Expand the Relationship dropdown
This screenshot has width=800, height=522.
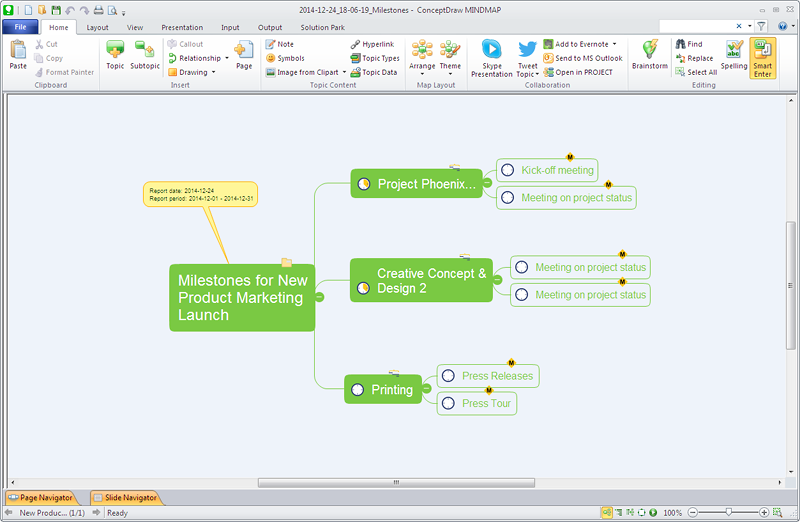(227, 58)
